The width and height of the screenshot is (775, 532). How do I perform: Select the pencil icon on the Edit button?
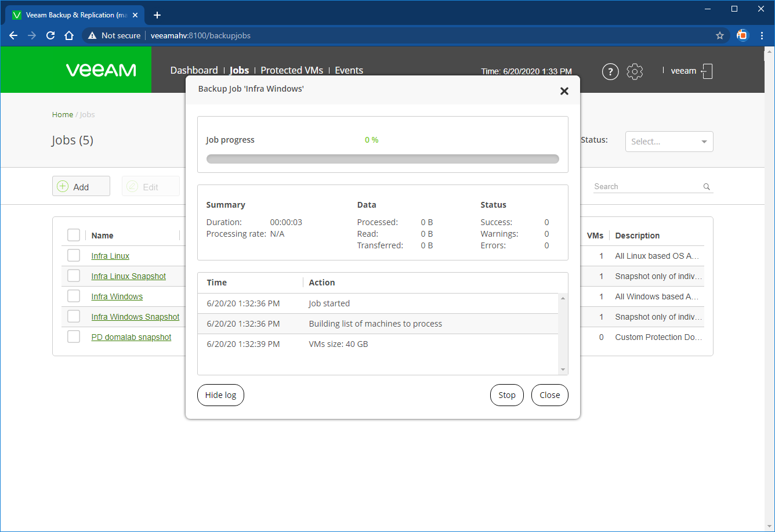(132, 186)
